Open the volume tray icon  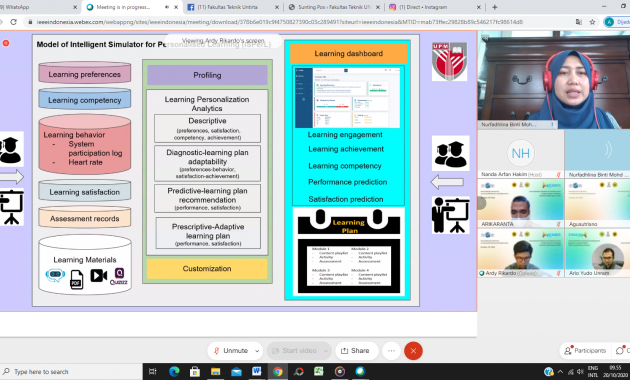pos(580,372)
